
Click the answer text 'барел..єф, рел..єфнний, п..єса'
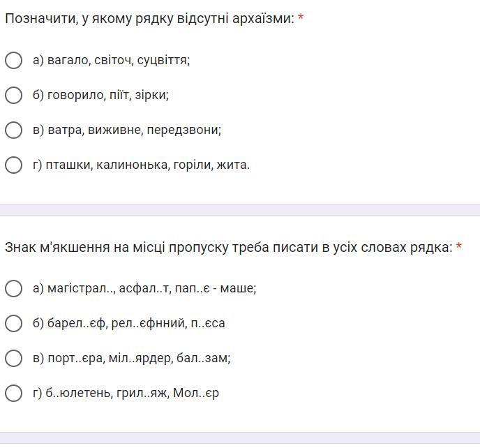pyautogui.click(x=136, y=323)
